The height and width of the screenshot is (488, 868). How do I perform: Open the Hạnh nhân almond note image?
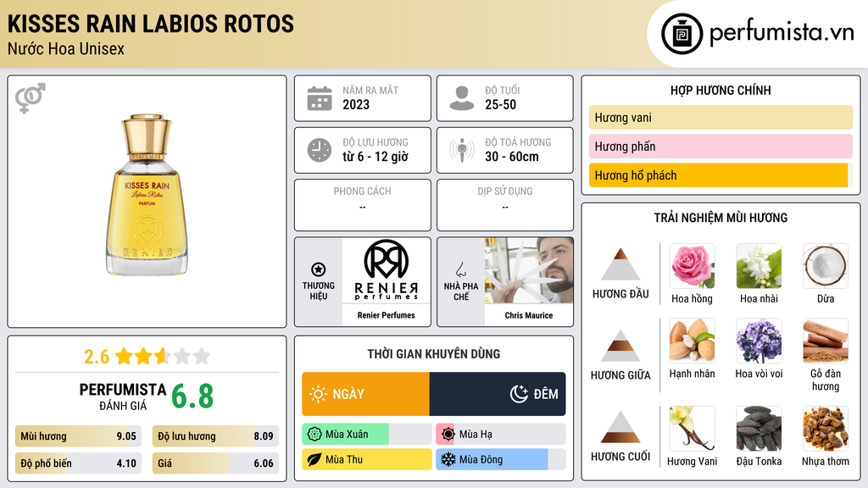tap(692, 341)
